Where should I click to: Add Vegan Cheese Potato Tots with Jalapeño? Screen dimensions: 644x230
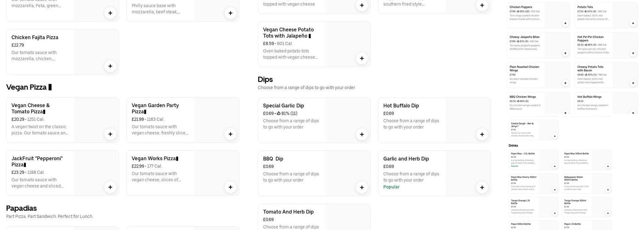362,58
